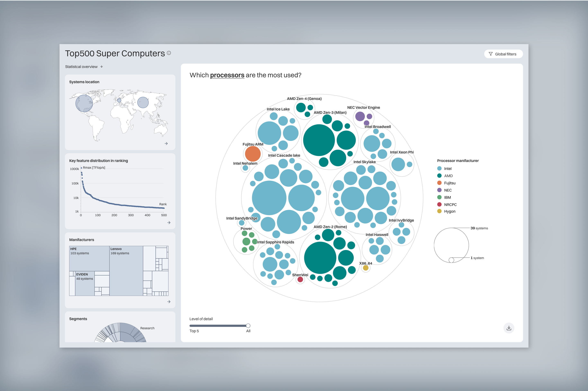
Task: Open Key feature distribution card arrow
Action: (169, 223)
